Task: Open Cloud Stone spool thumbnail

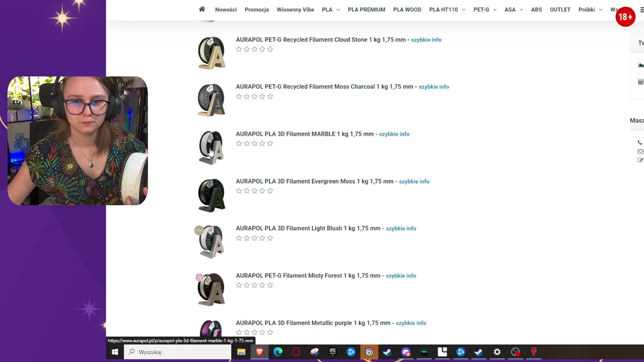Action: [x=211, y=52]
